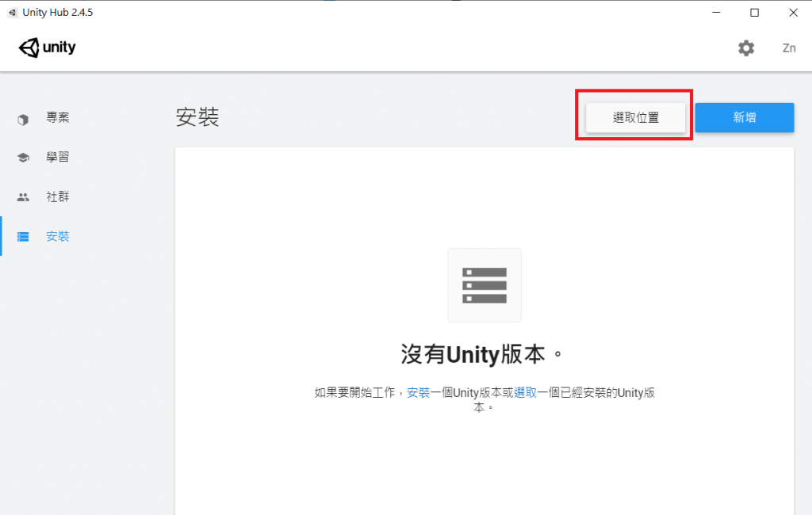The height and width of the screenshot is (515, 812).
Task: Select the 安裝 sidebar tab
Action: pos(57,237)
